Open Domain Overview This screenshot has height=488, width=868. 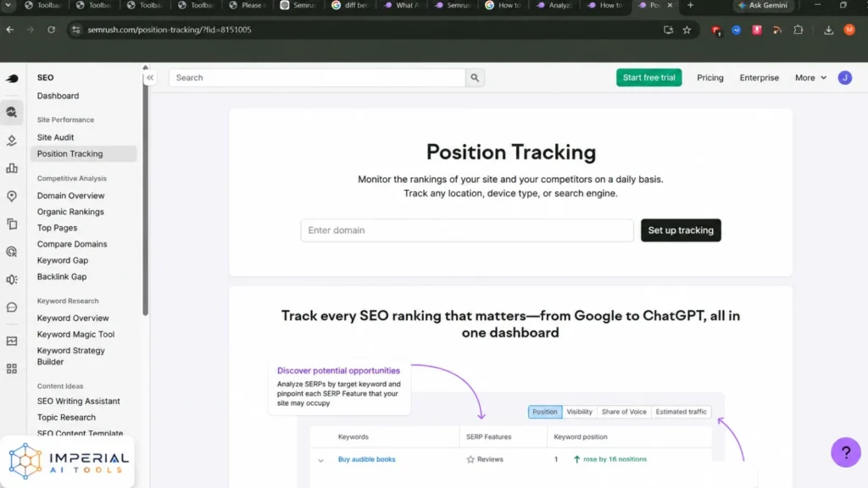pyautogui.click(x=71, y=196)
